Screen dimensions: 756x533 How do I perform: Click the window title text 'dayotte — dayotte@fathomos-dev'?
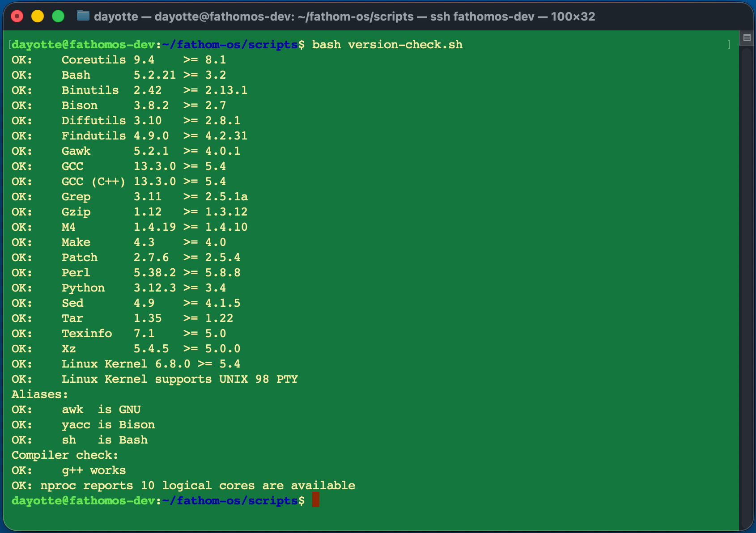[194, 17]
